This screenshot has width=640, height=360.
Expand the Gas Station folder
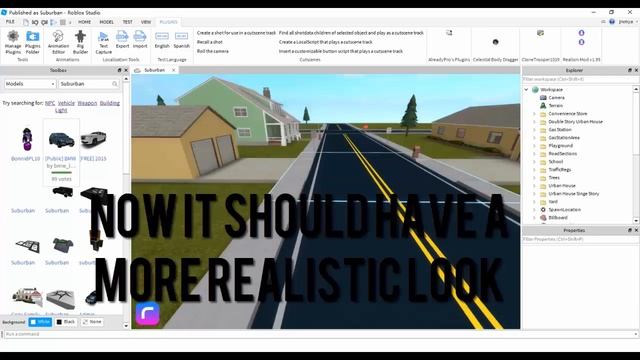[x=534, y=129]
